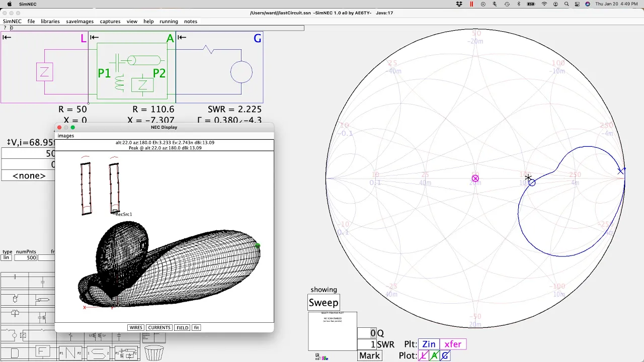Click the numPnts field showing 500
644x362 pixels.
click(x=26, y=257)
